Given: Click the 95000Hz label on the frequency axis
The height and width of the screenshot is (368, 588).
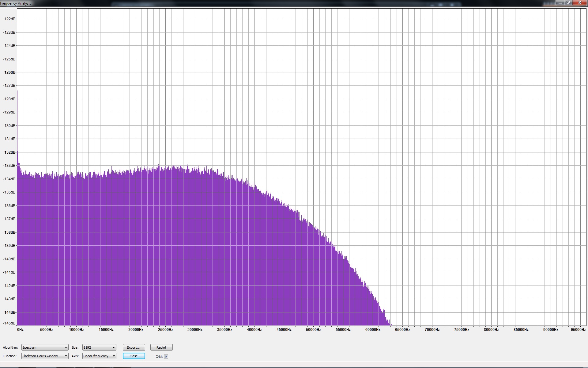Looking at the screenshot, I should pyautogui.click(x=578, y=330).
